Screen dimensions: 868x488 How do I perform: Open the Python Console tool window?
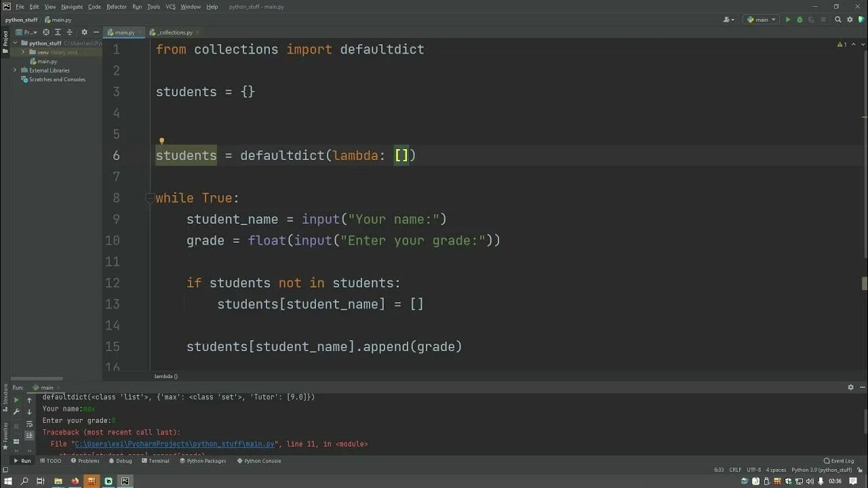pos(259,461)
